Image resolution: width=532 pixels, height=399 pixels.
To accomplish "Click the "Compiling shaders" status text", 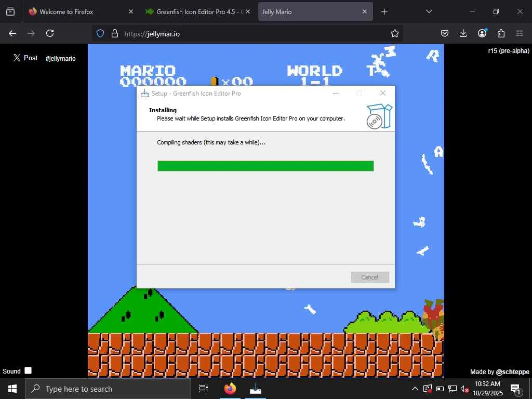I will pyautogui.click(x=211, y=142).
